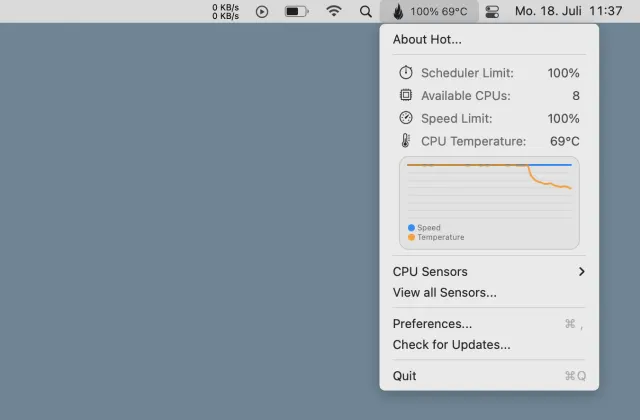Click the play circle menu bar icon
The width and height of the screenshot is (640, 420).
262,11
